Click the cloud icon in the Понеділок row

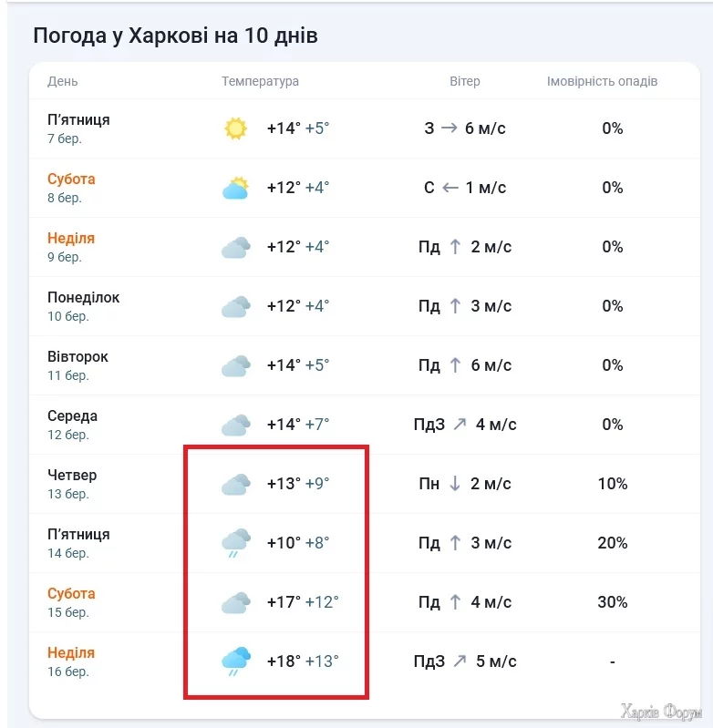[x=235, y=307]
